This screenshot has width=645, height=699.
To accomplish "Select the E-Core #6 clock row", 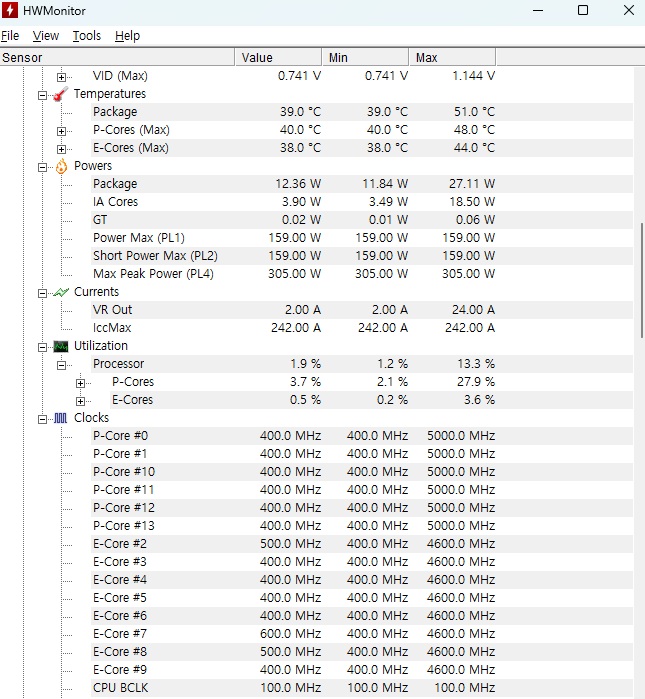I will tap(362, 616).
